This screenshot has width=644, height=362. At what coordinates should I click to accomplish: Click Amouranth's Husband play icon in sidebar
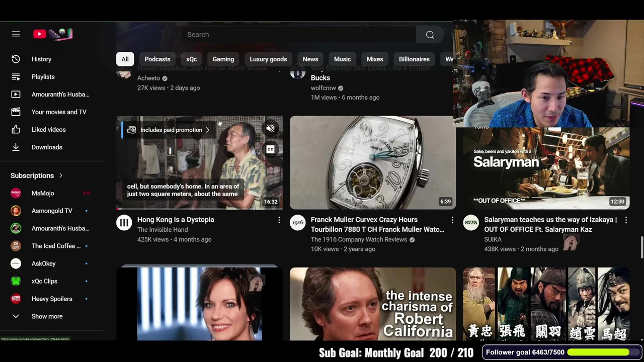(16, 95)
